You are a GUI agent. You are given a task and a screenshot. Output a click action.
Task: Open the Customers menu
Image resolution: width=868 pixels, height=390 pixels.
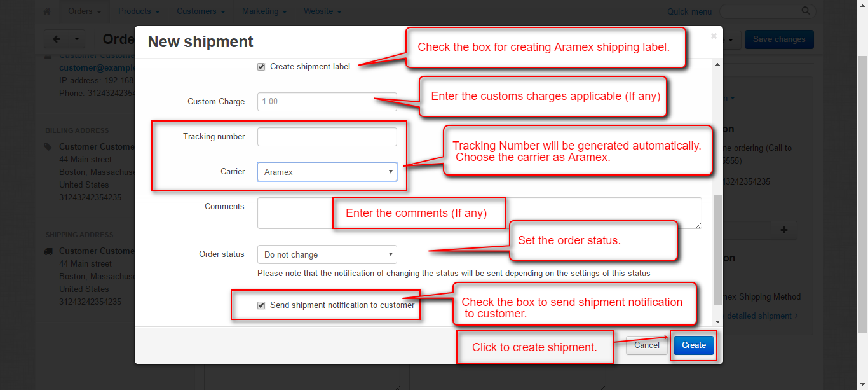(x=201, y=11)
